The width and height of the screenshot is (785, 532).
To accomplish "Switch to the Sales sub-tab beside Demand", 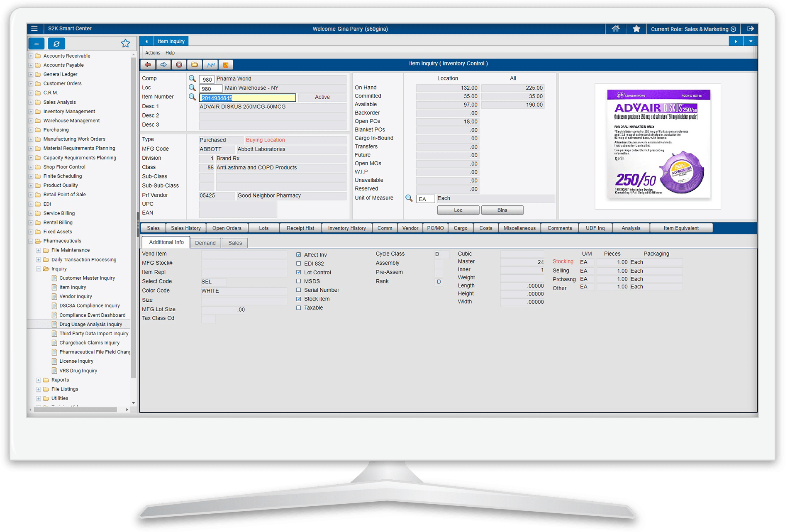I will pyautogui.click(x=235, y=243).
